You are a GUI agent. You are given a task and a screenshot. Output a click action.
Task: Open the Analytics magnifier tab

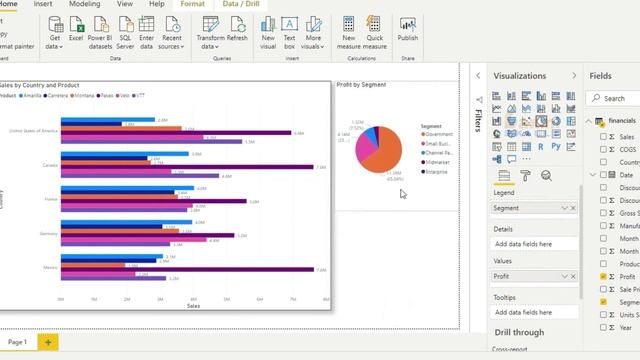click(x=546, y=176)
